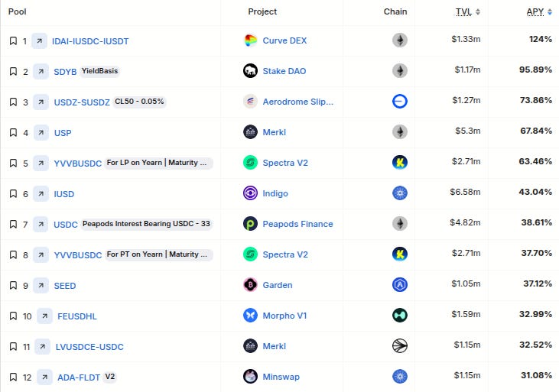Click the V2 tag on ADA-FLDT

click(110, 377)
